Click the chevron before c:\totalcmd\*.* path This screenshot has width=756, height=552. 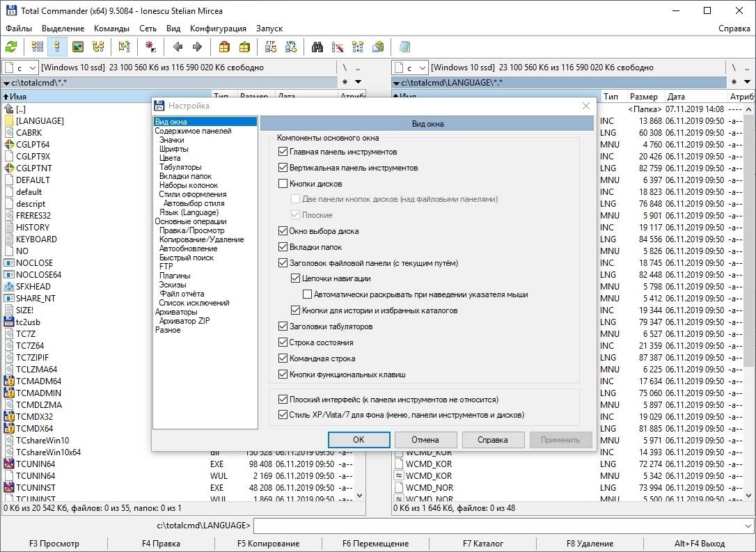[x=6, y=83]
